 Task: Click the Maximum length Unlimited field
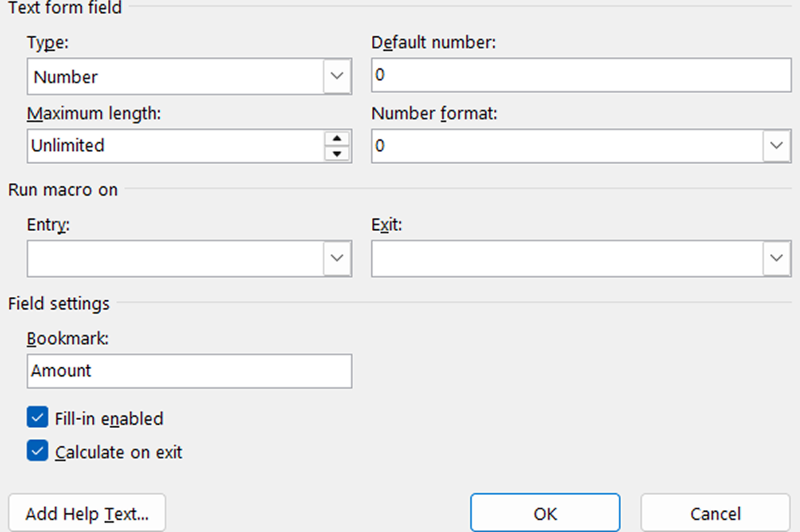[176, 145]
